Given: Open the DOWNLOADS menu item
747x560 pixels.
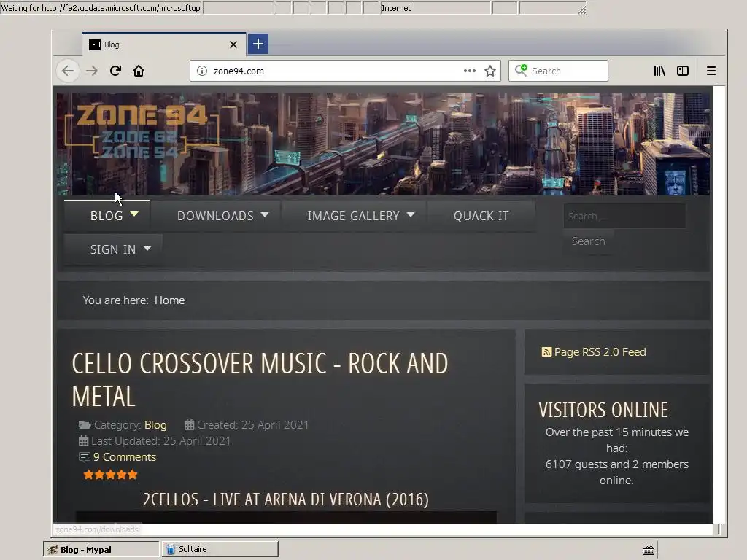Looking at the screenshot, I should point(215,216).
